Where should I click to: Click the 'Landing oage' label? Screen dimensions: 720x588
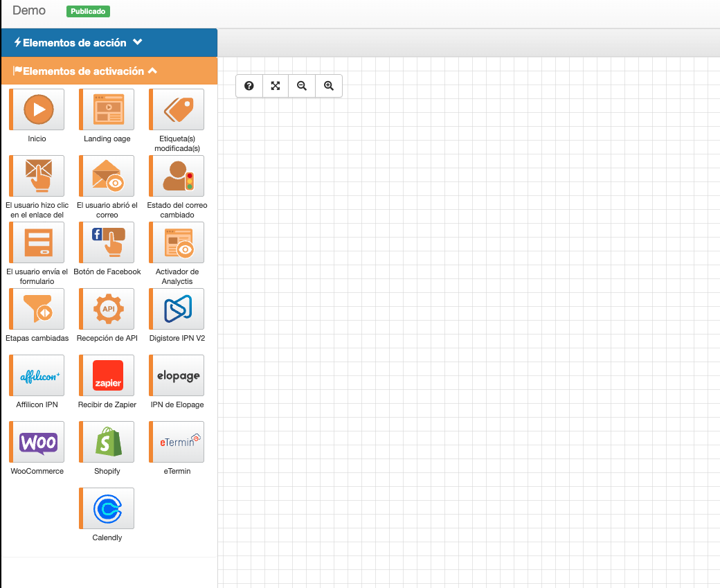pos(107,139)
